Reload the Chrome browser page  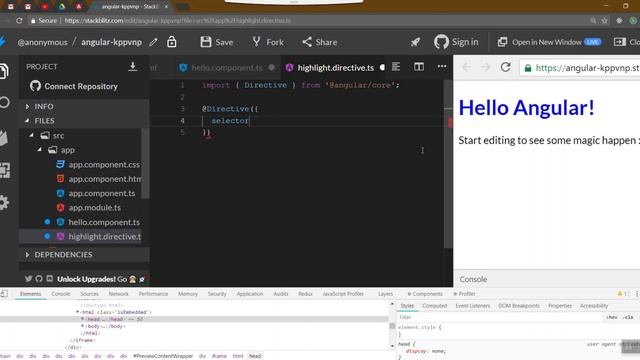(19, 20)
